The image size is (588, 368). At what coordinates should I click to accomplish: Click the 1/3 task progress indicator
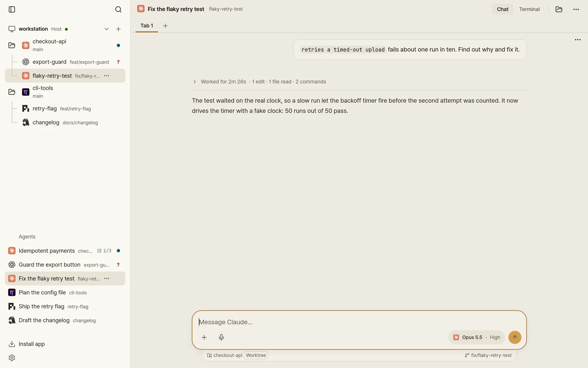[104, 251]
